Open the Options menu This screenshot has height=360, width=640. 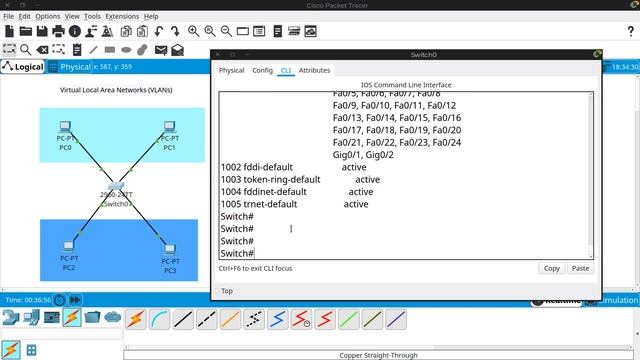pos(47,16)
